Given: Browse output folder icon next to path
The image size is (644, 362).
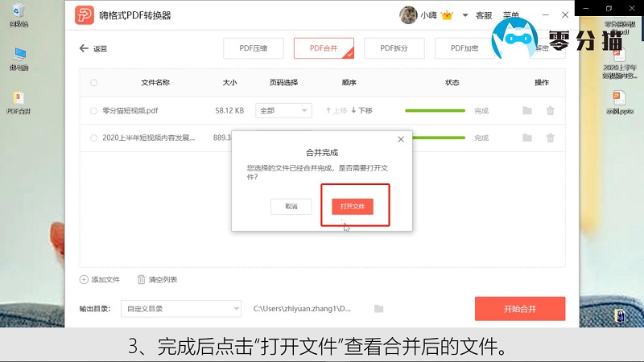Looking at the screenshot, I should point(378,309).
